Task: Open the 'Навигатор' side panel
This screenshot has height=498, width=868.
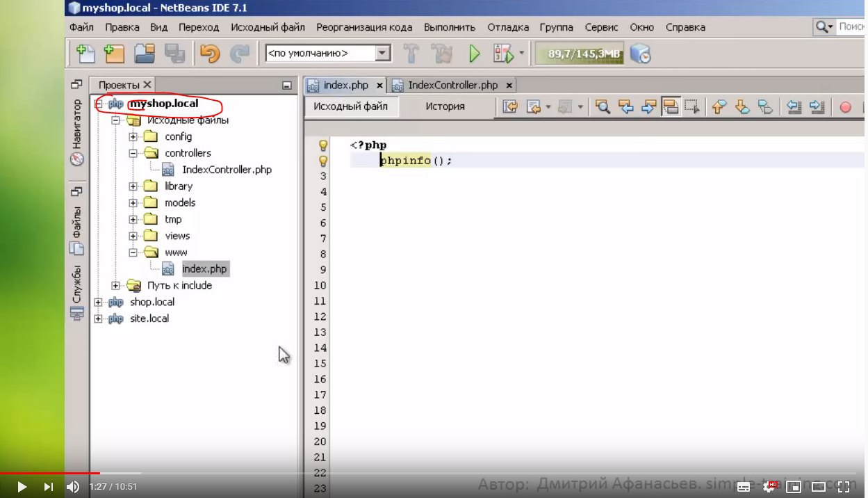Action: (77, 132)
